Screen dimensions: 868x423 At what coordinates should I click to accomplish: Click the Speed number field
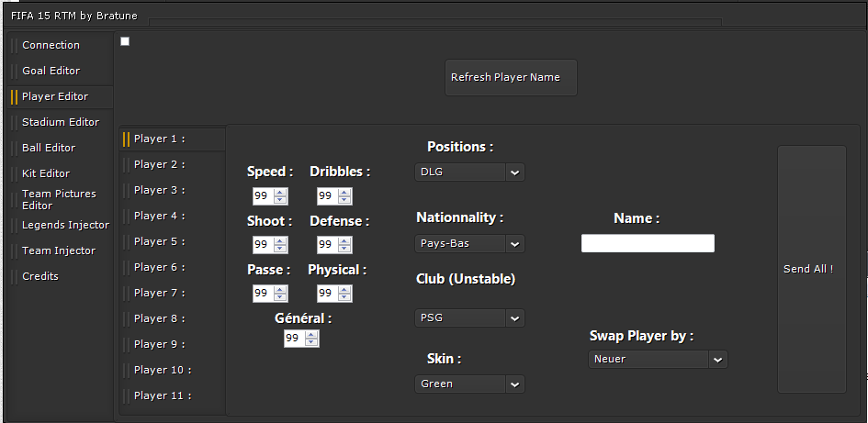(x=264, y=196)
